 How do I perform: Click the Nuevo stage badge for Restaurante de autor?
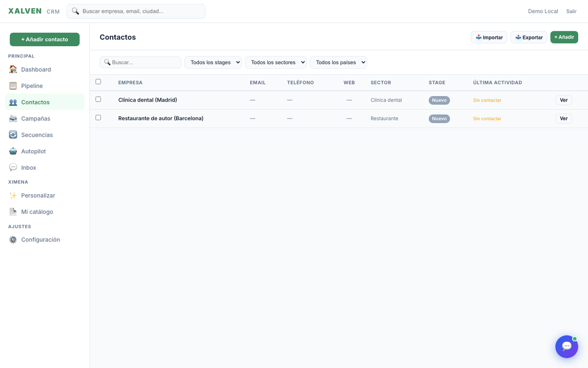(439, 118)
